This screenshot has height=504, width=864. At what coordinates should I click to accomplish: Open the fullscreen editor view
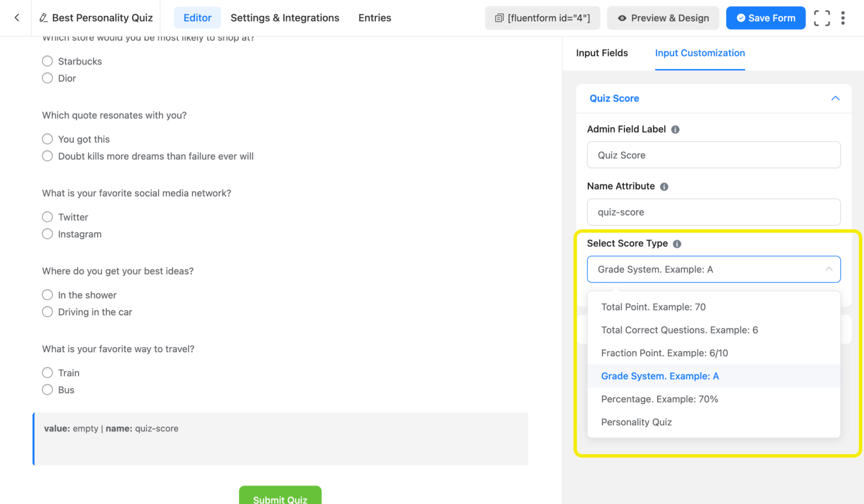822,17
